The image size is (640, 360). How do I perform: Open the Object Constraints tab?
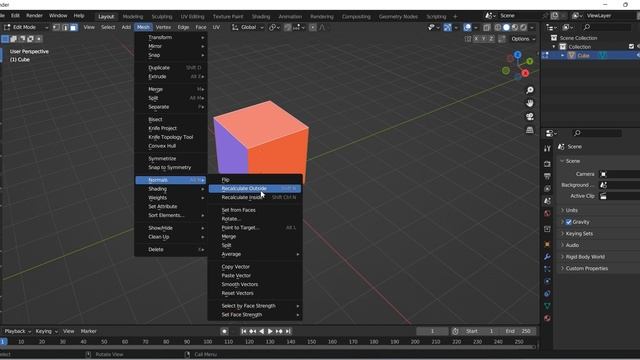pyautogui.click(x=547, y=293)
